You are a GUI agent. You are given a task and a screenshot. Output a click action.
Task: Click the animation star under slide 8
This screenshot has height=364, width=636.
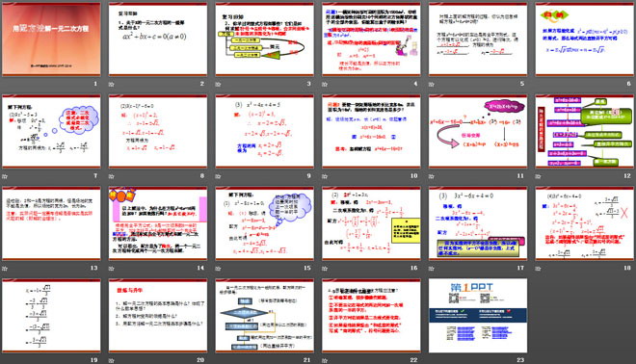[111, 176]
